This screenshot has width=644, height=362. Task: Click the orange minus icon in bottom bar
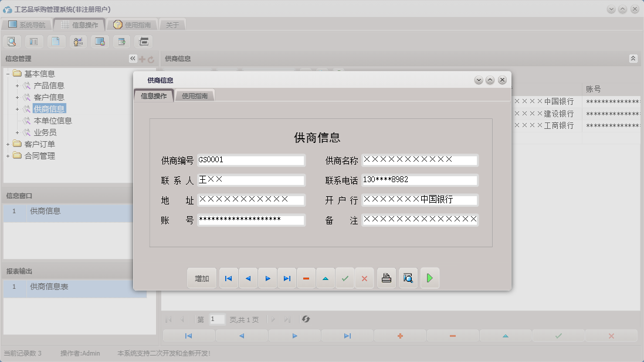coord(453,336)
